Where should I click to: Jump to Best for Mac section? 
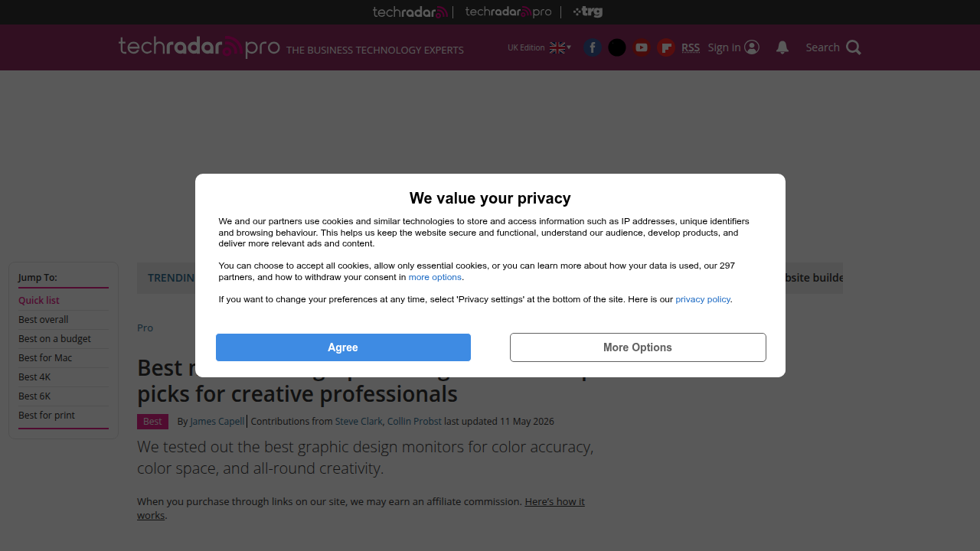pos(45,357)
